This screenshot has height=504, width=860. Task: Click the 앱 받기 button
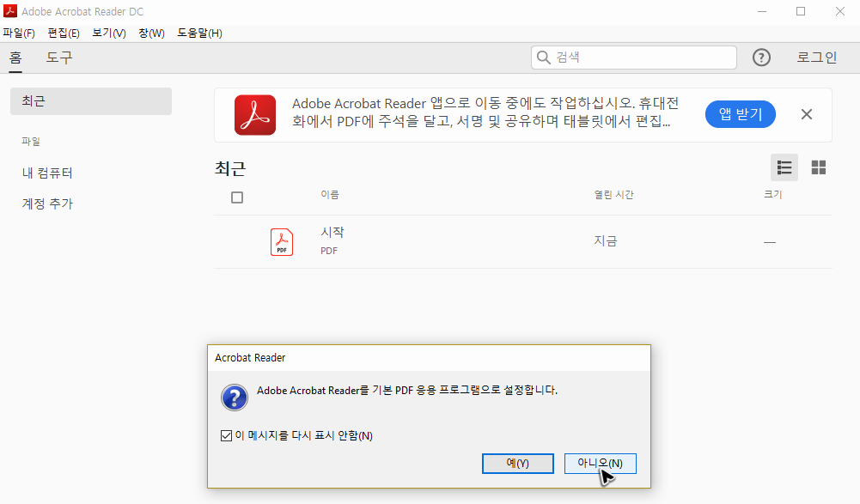[741, 114]
